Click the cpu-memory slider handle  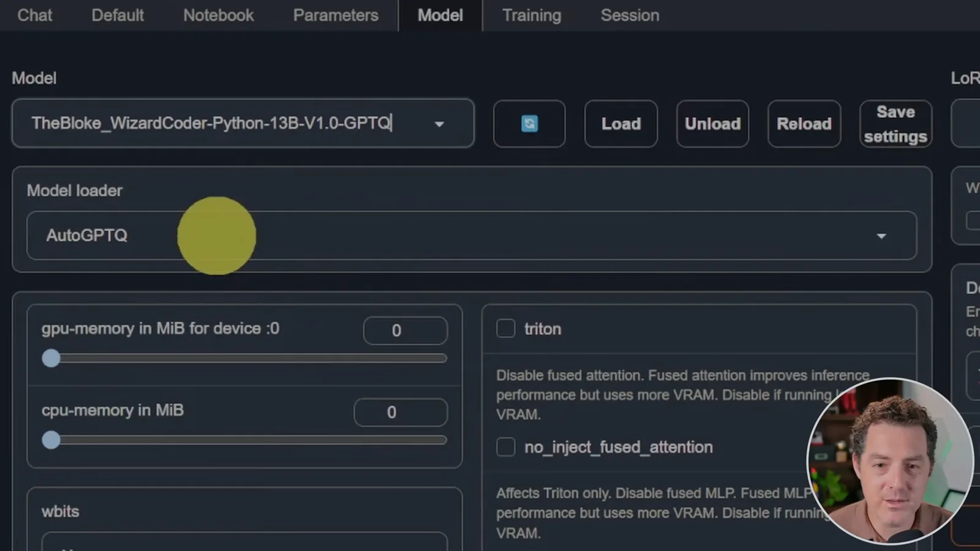click(51, 440)
